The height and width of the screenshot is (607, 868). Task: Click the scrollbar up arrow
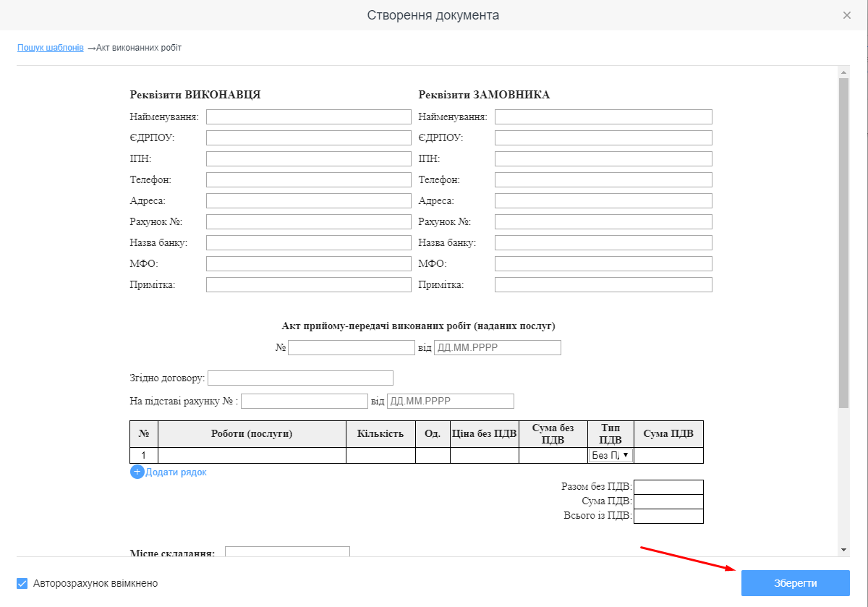843,72
